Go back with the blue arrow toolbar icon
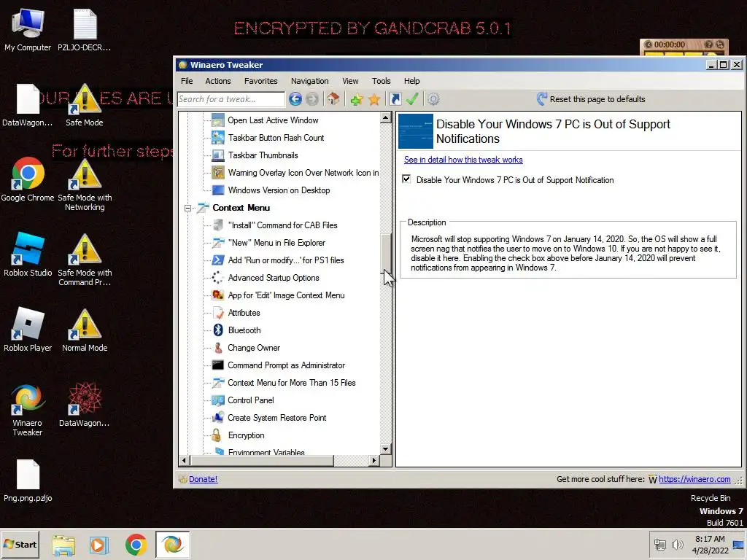This screenshot has width=747, height=560. 295,99
